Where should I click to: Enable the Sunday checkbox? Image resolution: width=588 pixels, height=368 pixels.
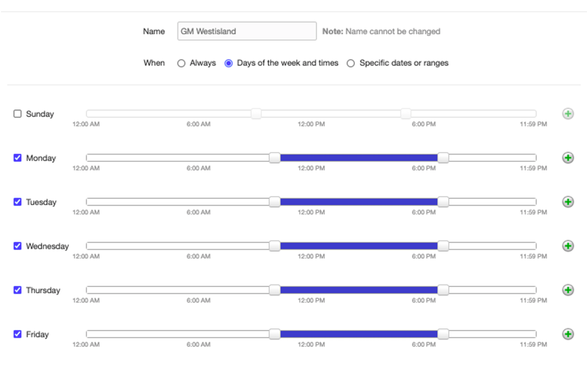pyautogui.click(x=18, y=114)
